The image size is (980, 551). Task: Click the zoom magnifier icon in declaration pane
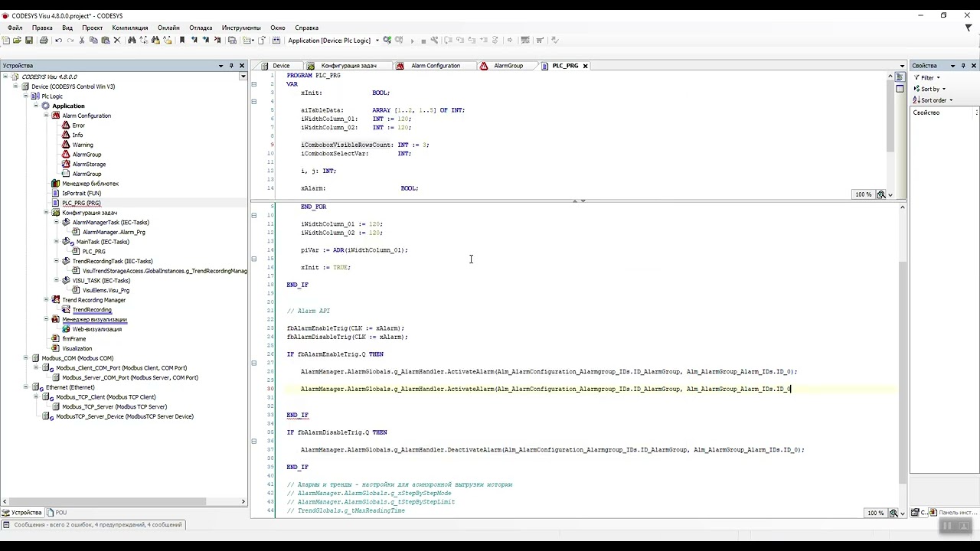tap(881, 194)
